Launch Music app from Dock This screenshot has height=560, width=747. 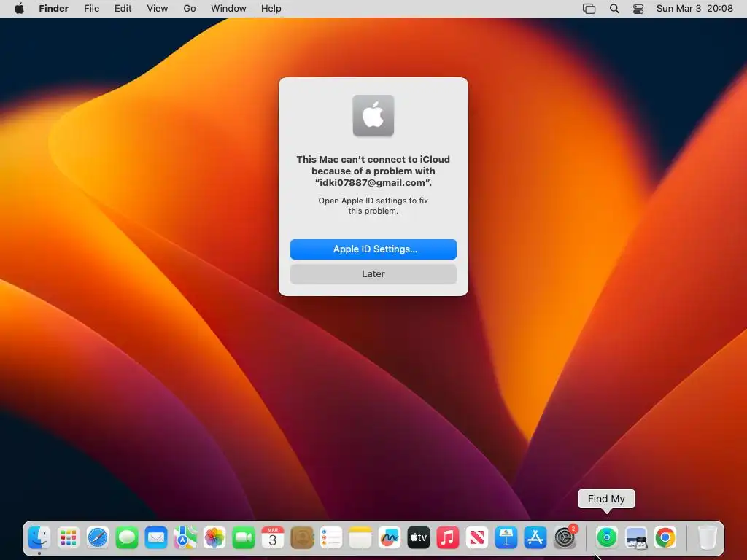(x=448, y=537)
